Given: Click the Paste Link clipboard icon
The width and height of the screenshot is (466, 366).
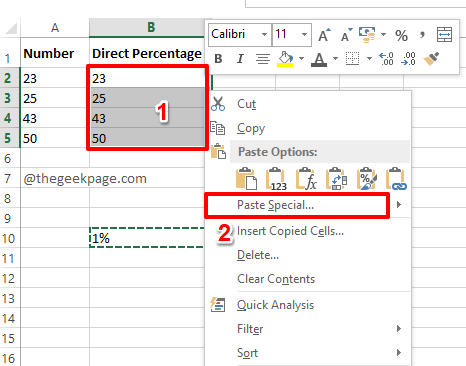Looking at the screenshot, I should click(x=396, y=179).
